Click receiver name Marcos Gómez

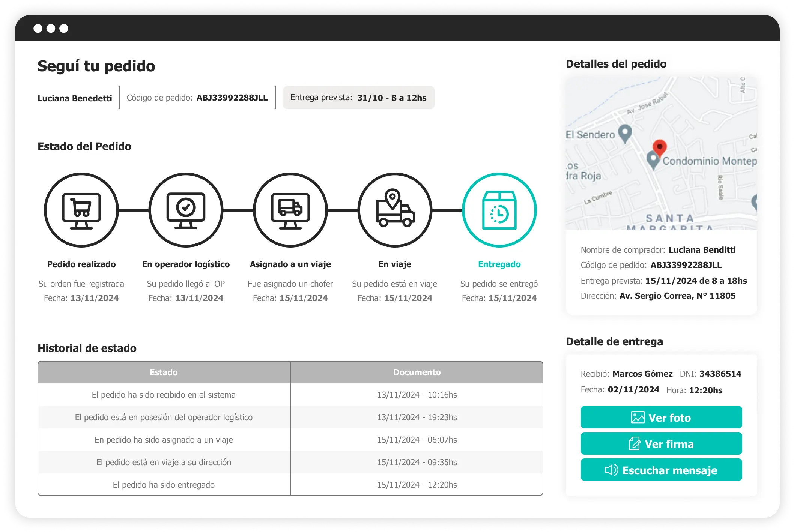642,374
